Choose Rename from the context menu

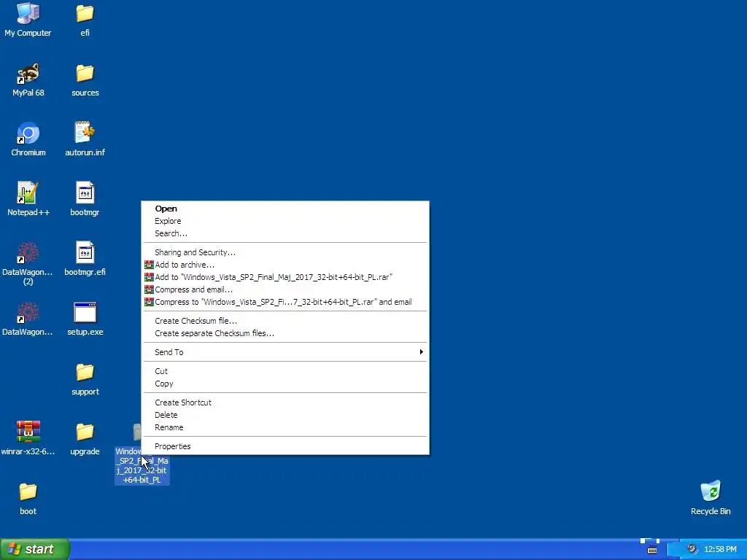pyautogui.click(x=285, y=427)
